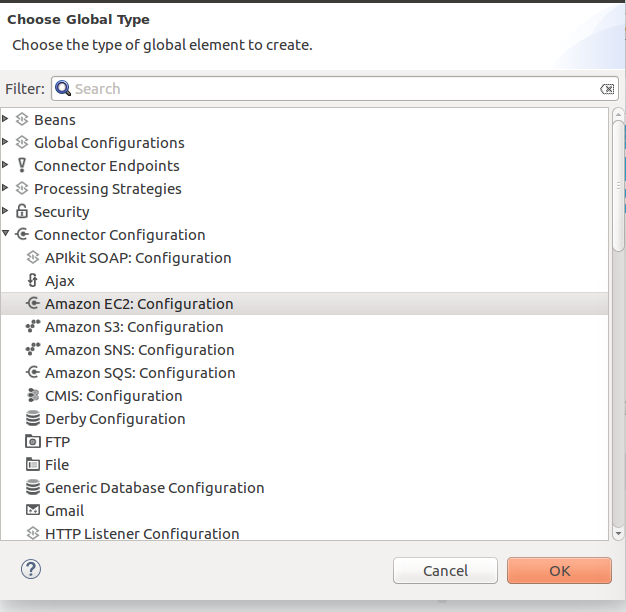Image resolution: width=626 pixels, height=612 pixels.
Task: Click the Processing Strategies icon
Action: pos(22,188)
